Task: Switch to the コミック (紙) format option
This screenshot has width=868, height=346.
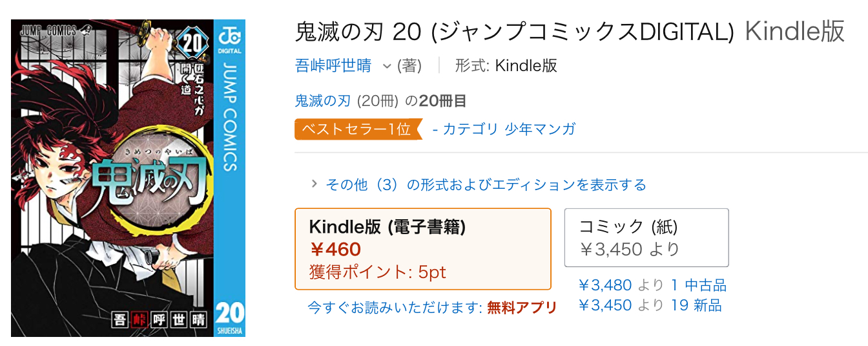Action: tap(646, 237)
